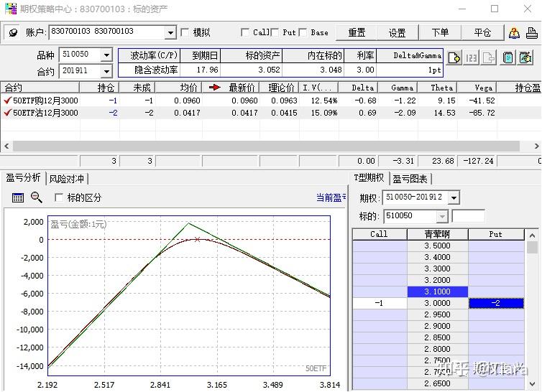Viewport: 542px width, 392px height.
Task: Click the 理论价 column header
Action: coord(280,88)
